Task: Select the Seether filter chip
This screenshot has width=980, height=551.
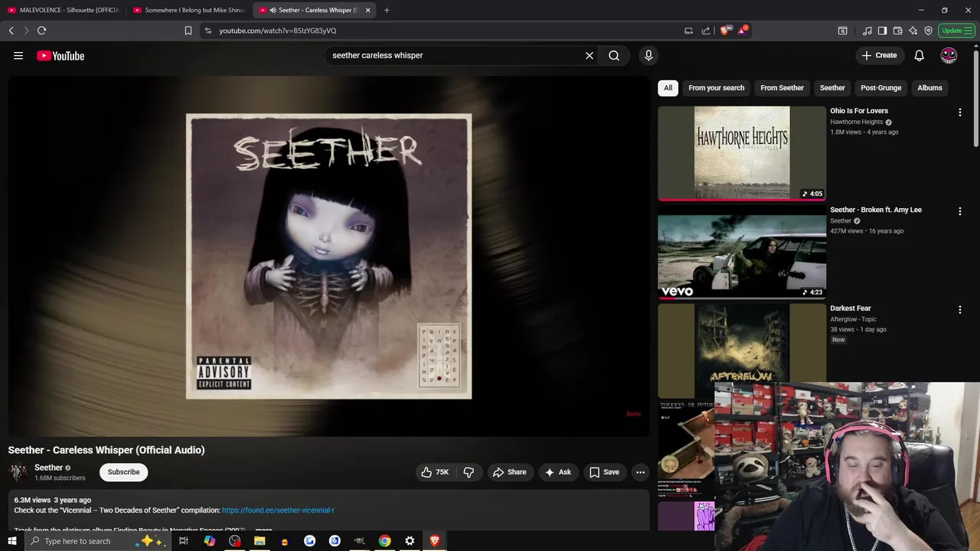Action: (832, 87)
